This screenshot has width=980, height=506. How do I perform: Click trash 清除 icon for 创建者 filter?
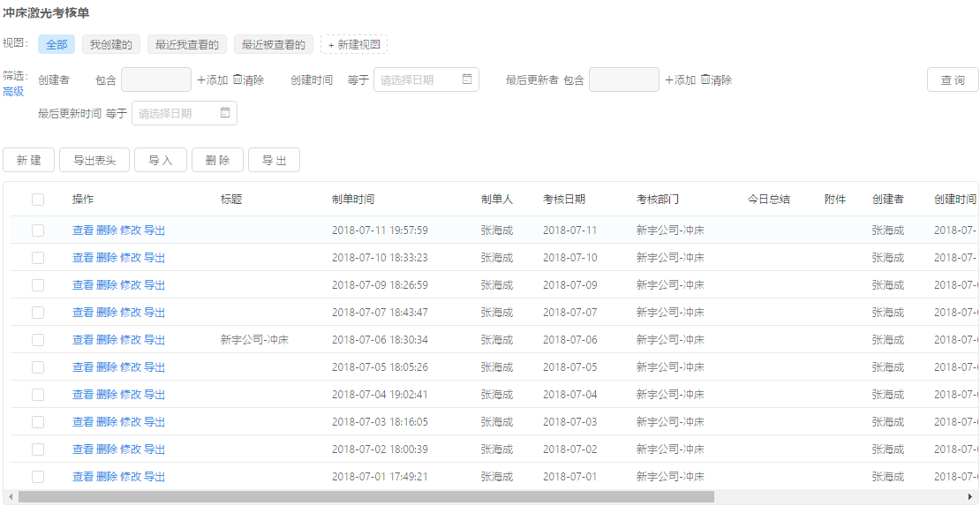(237, 79)
